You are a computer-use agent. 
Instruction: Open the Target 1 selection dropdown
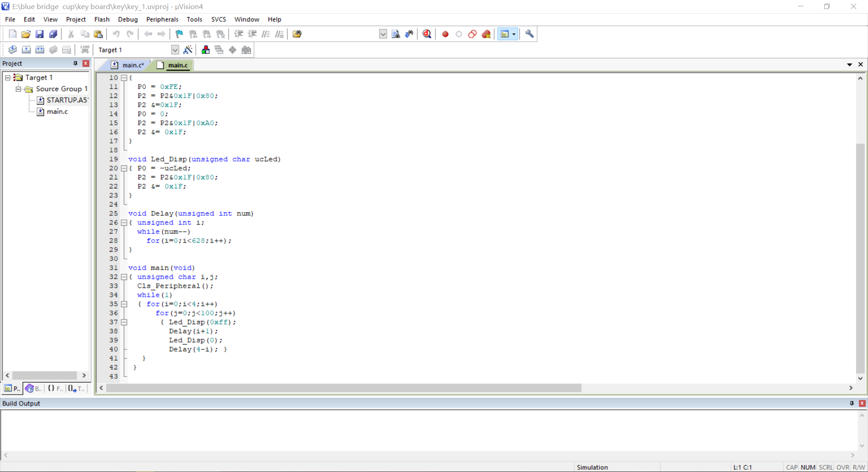[175, 50]
